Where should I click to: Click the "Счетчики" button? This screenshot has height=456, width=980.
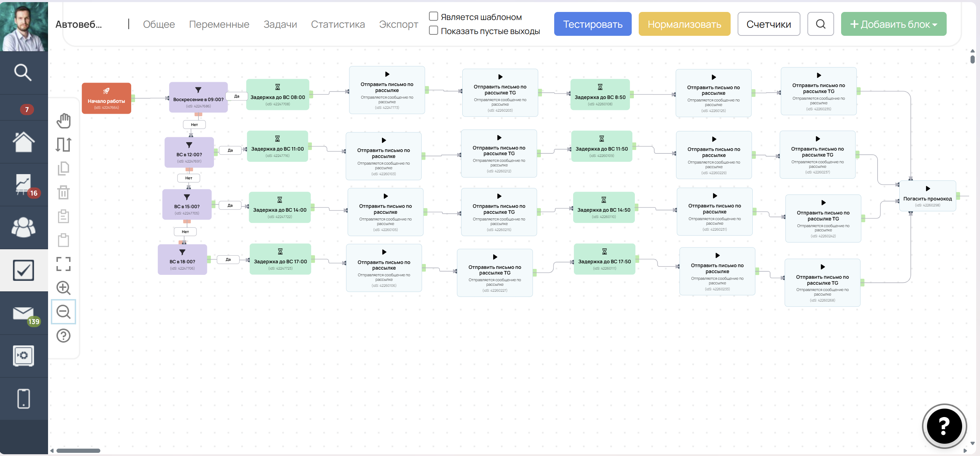[x=768, y=24]
